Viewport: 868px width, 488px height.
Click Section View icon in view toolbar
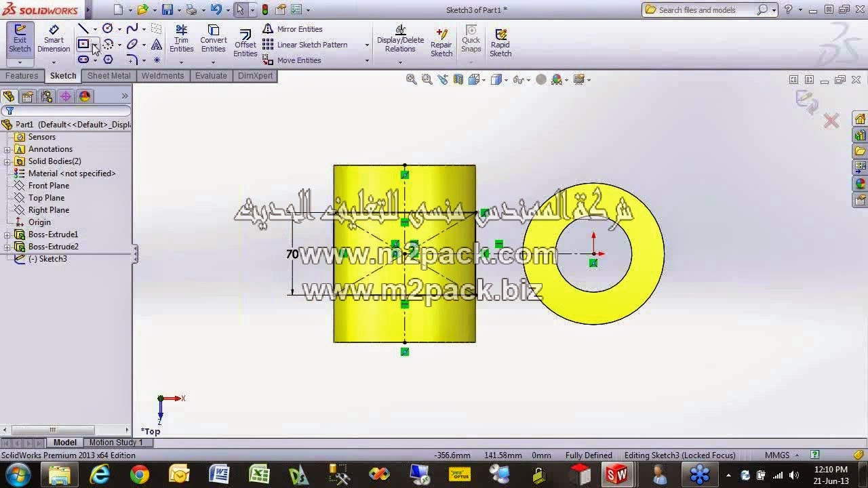tap(458, 79)
